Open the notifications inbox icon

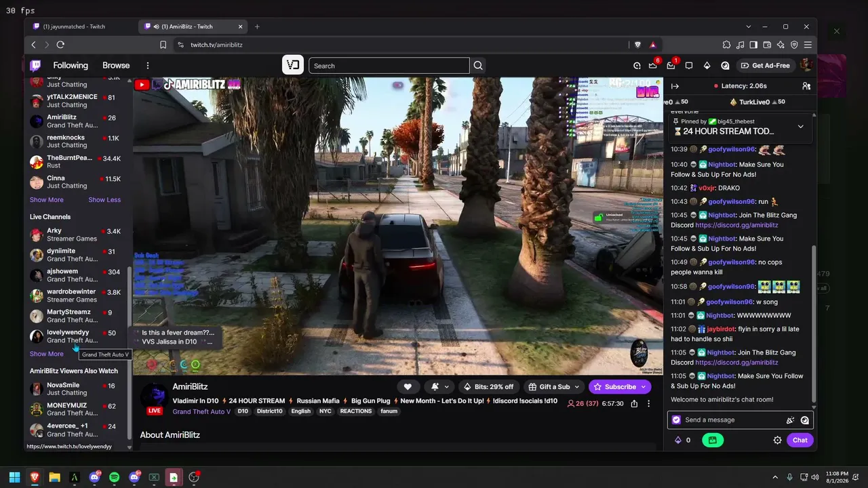pos(671,66)
